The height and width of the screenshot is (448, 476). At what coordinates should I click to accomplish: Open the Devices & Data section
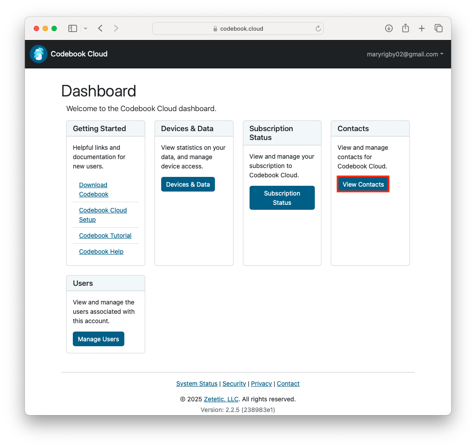tap(188, 184)
